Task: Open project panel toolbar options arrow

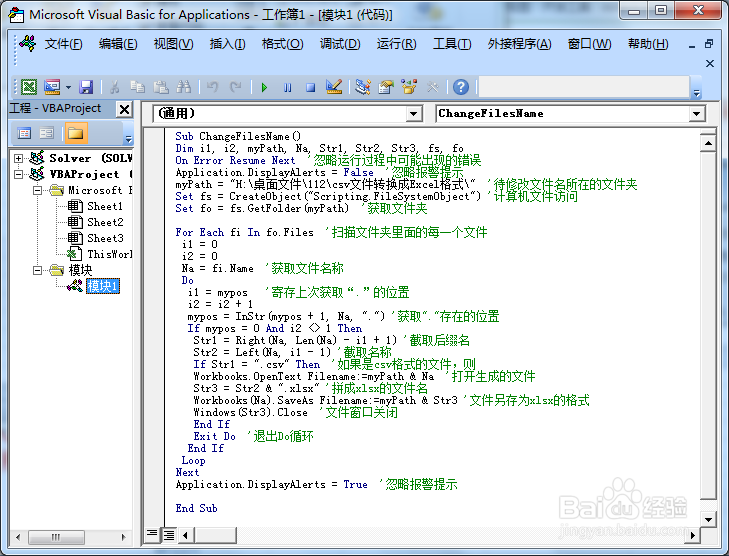Action: 128,139
